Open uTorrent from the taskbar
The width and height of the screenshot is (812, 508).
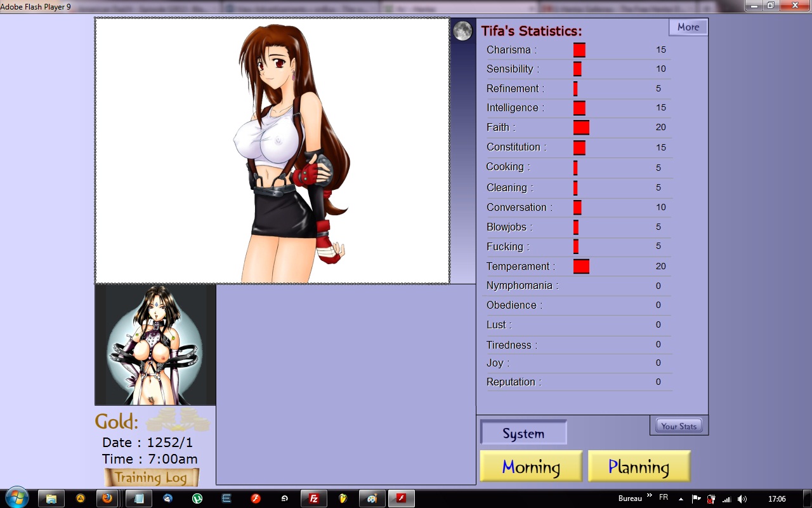pos(197,498)
